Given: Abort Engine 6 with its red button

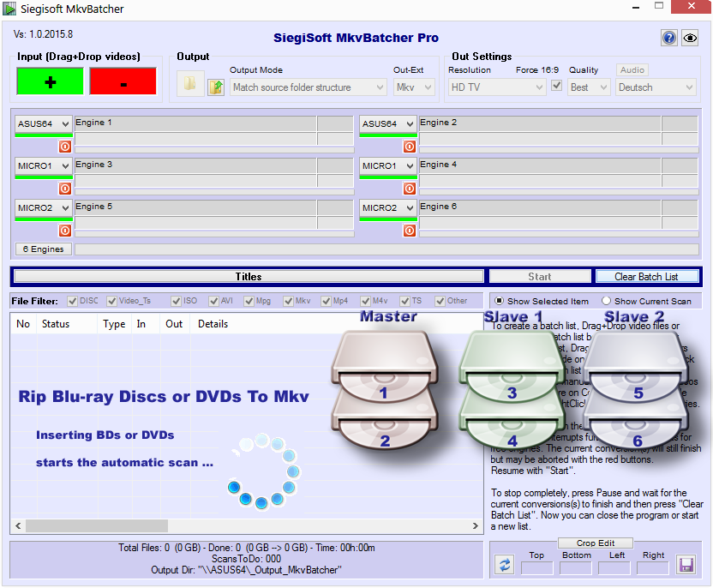Looking at the screenshot, I should pyautogui.click(x=410, y=231).
